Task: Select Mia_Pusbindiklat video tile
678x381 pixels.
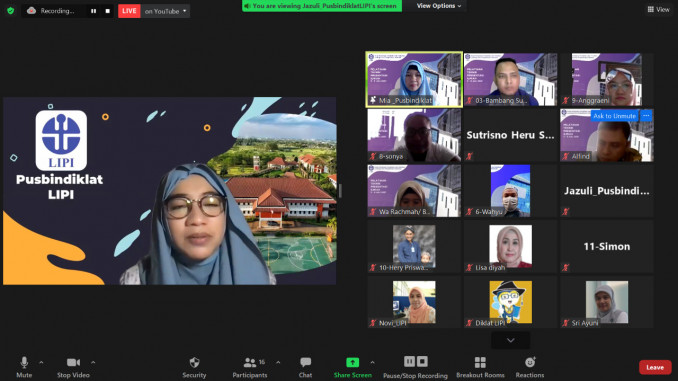Action: 414,79
